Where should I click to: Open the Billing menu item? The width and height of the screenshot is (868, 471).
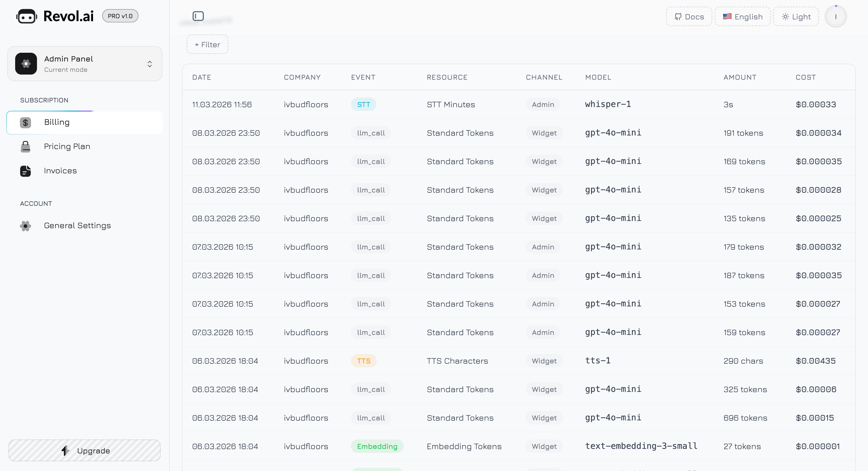click(85, 122)
